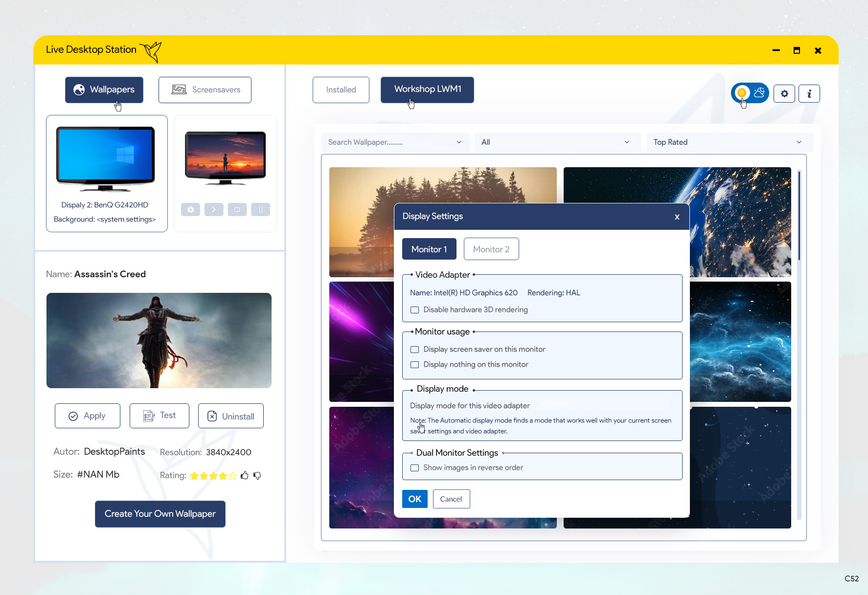Image resolution: width=868 pixels, height=595 pixels.
Task: Test the selected wallpaper
Action: (160, 416)
